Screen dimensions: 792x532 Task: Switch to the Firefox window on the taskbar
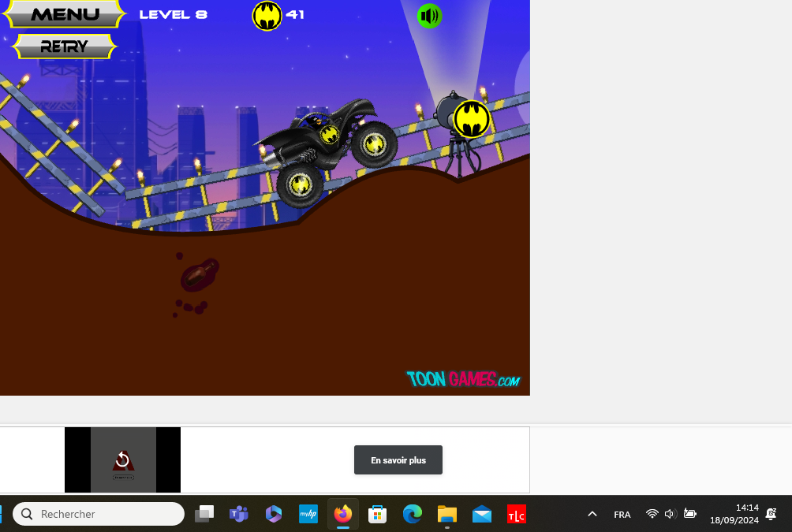[x=343, y=514]
